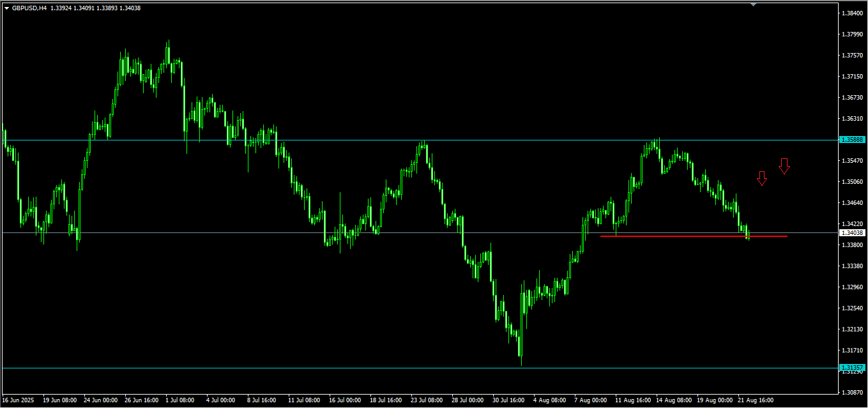Click the 26 Jun 16:00 time label
Image resolution: width=868 pixels, height=408 pixels.
coord(142,400)
